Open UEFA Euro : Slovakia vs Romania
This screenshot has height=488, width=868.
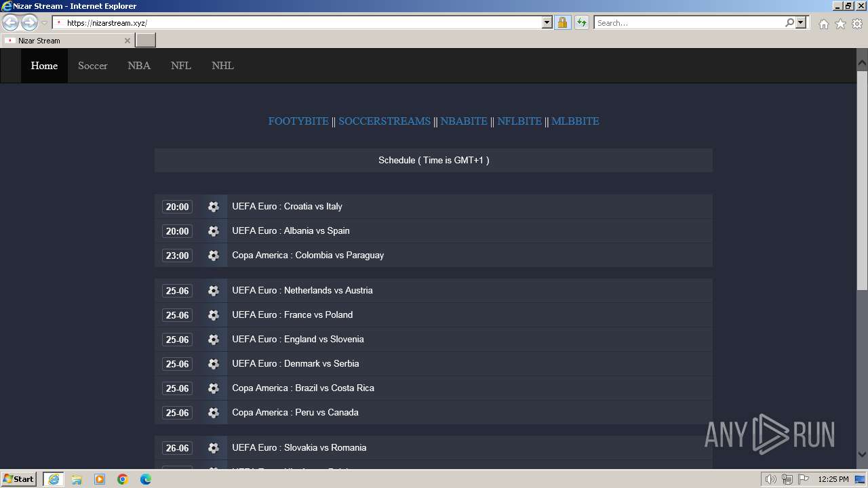pyautogui.click(x=299, y=448)
